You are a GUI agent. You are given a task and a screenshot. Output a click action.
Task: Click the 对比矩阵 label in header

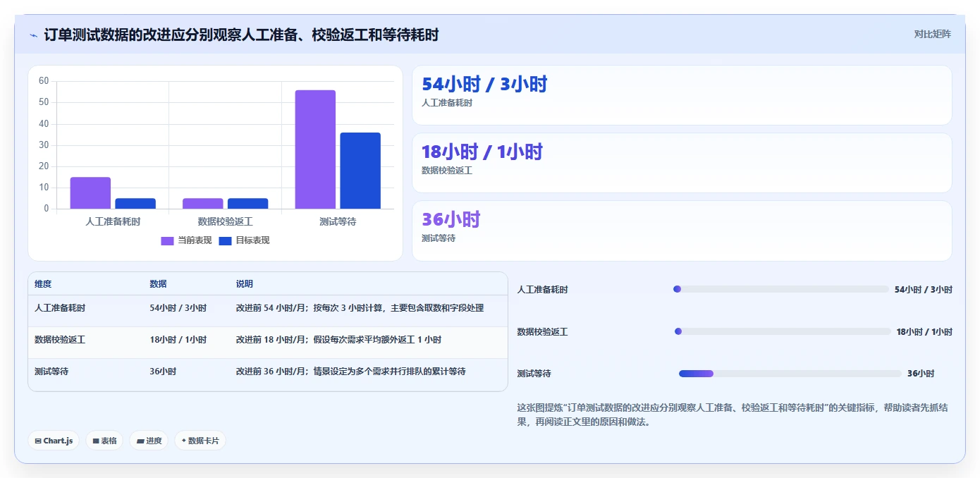[932, 34]
